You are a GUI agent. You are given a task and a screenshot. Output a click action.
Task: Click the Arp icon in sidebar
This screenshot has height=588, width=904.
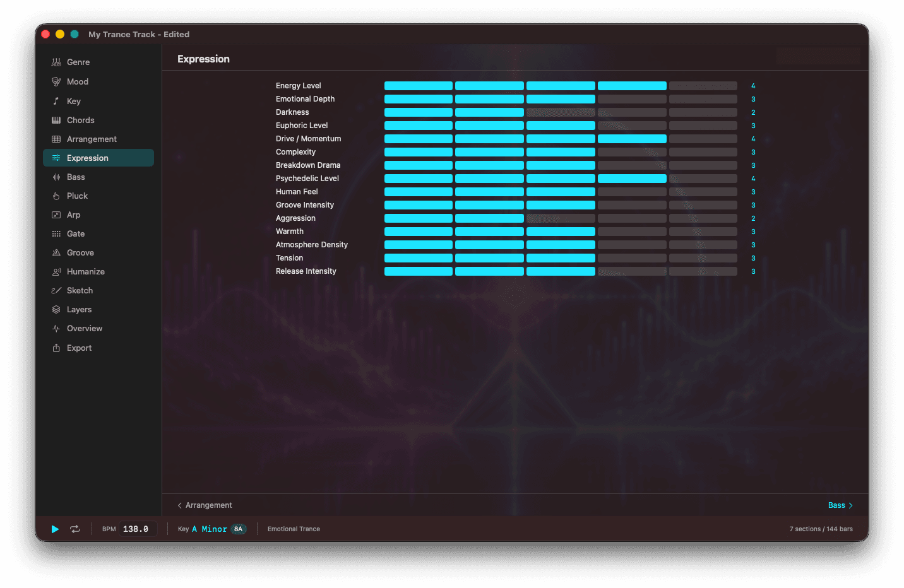point(56,215)
